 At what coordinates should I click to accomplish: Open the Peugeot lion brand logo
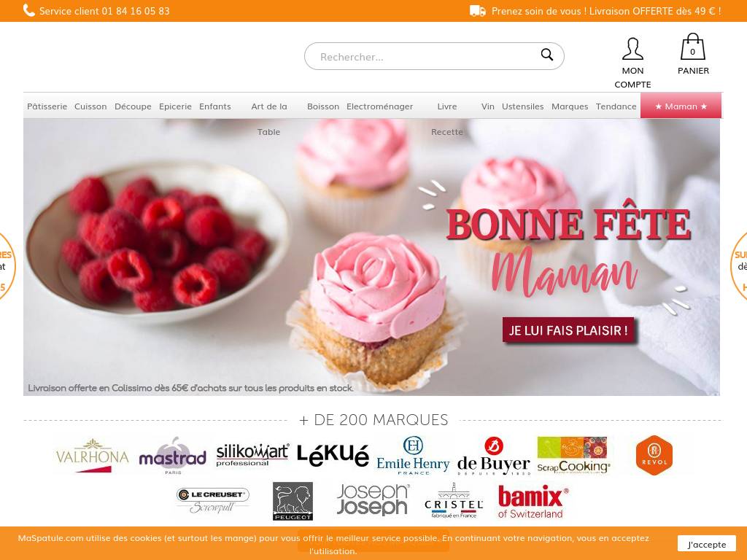pos(293,501)
